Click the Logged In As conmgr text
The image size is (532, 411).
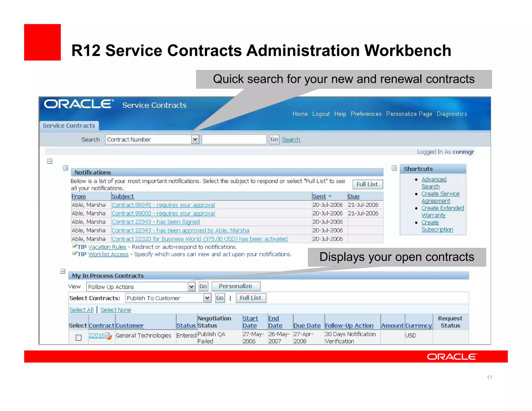[x=445, y=152]
